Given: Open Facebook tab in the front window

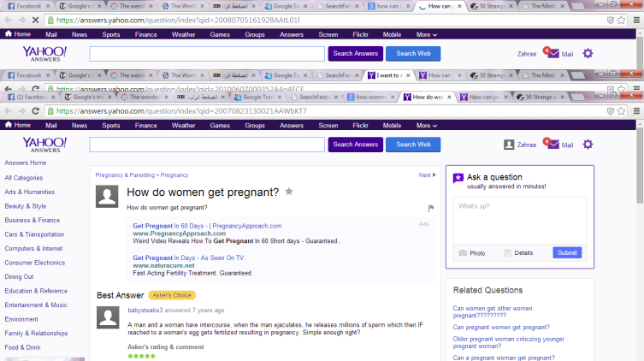Looking at the screenshot, I should 31,97.
